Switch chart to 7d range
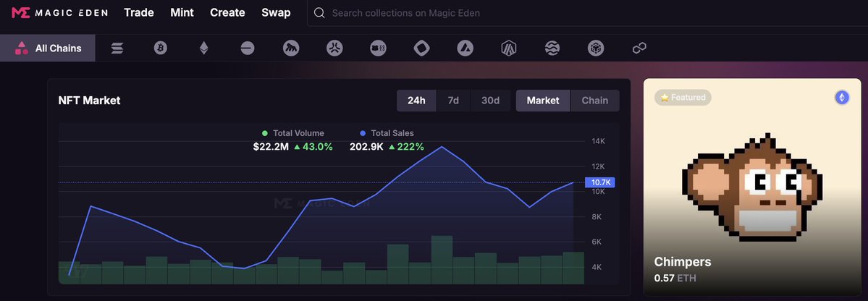This screenshot has height=301, width=868. pyautogui.click(x=453, y=101)
